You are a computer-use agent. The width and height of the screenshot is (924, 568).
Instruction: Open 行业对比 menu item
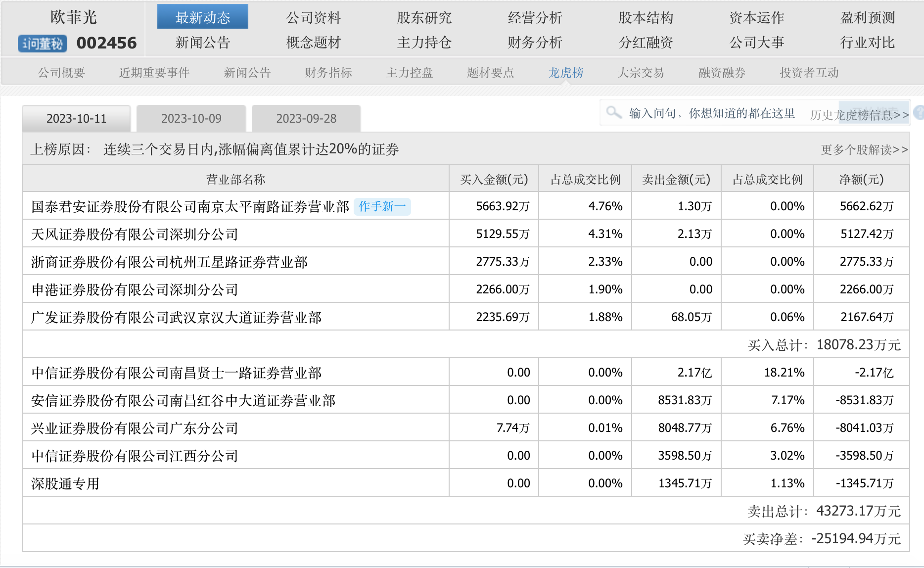click(x=867, y=43)
